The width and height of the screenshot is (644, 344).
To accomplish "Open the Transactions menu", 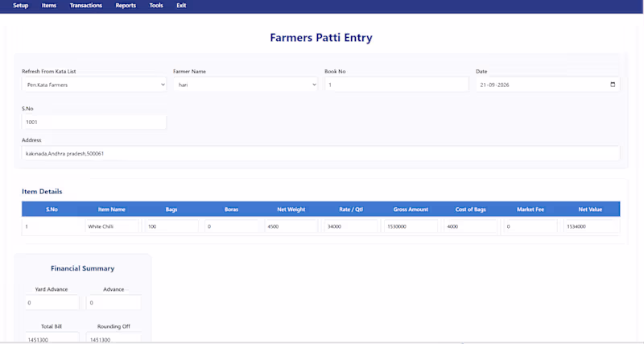I will pyautogui.click(x=86, y=6).
